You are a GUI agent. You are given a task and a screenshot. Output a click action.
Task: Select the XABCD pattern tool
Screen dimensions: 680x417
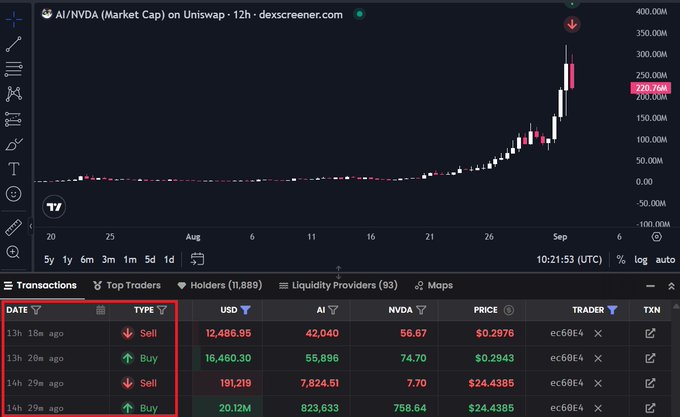[x=14, y=94]
